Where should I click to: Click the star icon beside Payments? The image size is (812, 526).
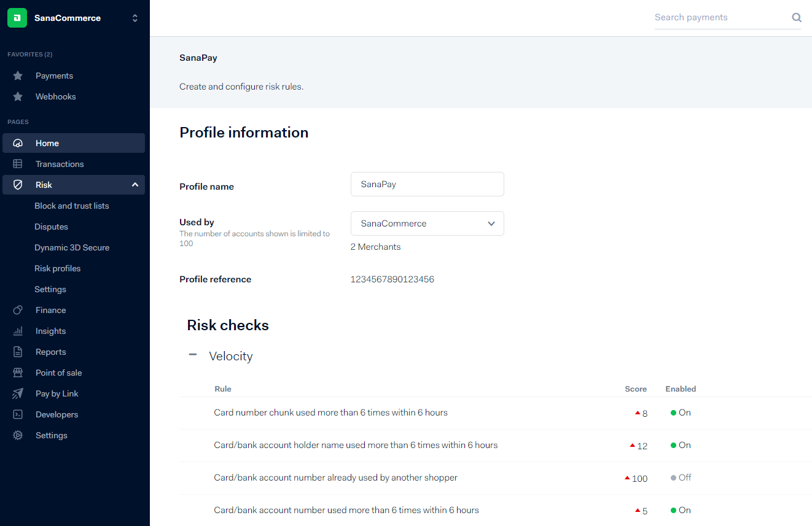18,75
